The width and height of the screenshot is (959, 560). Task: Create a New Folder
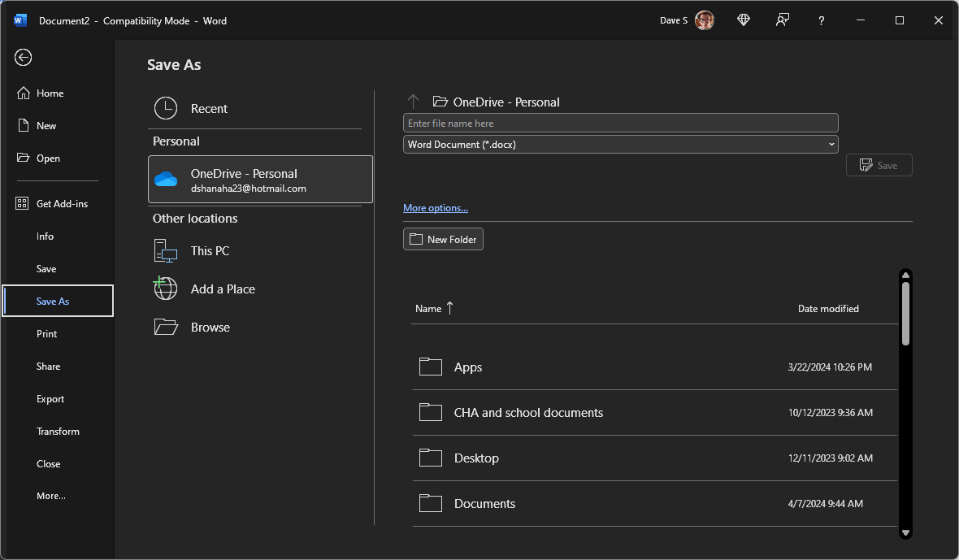443,238
